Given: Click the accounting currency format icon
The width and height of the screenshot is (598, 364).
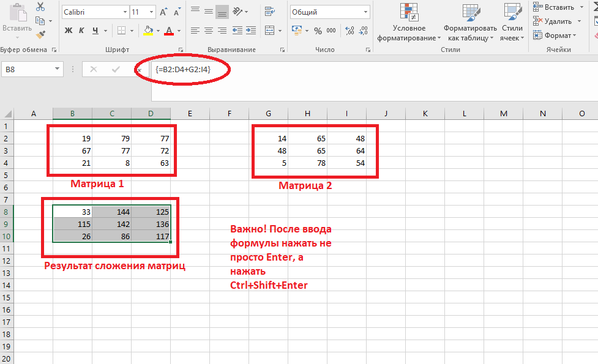Looking at the screenshot, I should tap(297, 31).
